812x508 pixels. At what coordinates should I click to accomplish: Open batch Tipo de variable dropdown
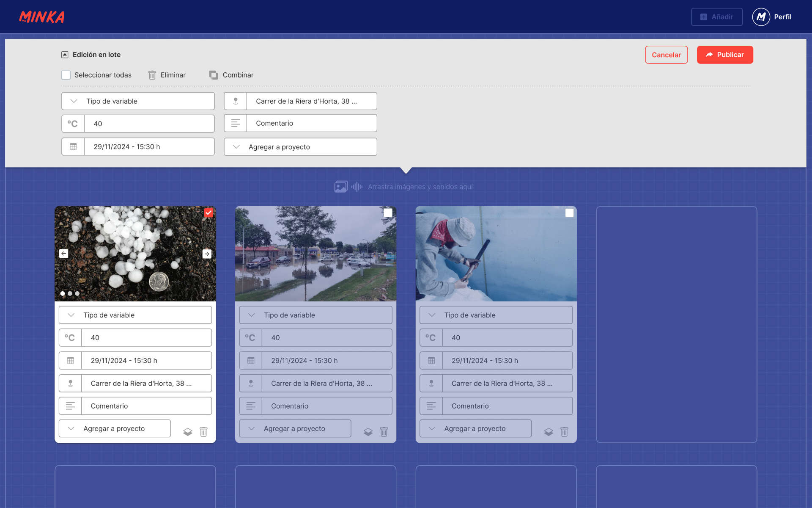(138, 101)
